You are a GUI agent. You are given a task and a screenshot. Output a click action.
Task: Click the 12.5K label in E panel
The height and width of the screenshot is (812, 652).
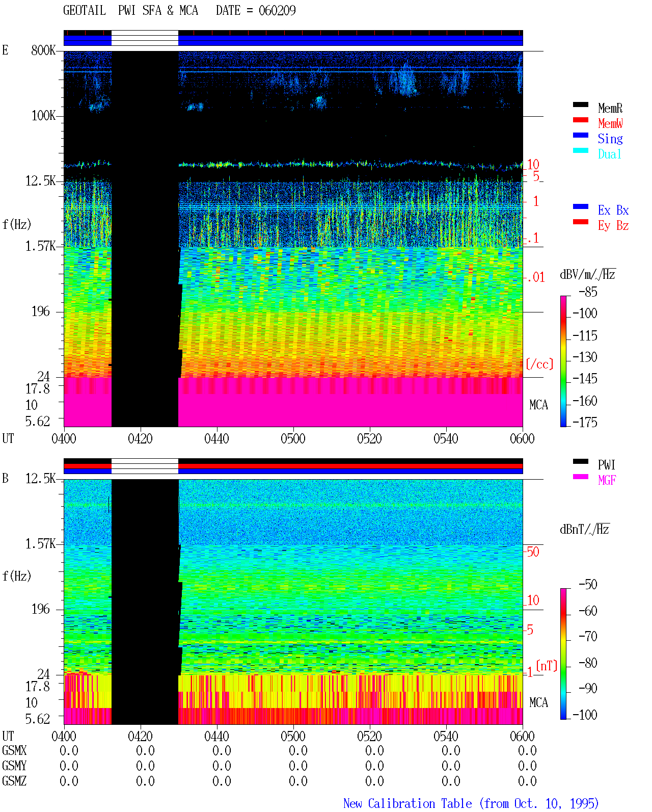point(41,180)
